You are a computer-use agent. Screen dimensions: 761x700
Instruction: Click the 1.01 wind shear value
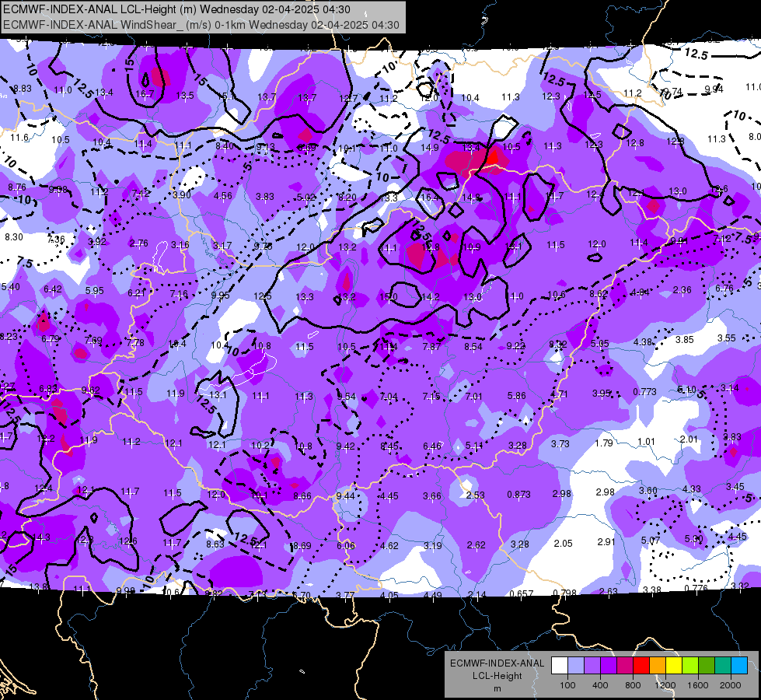(646, 442)
